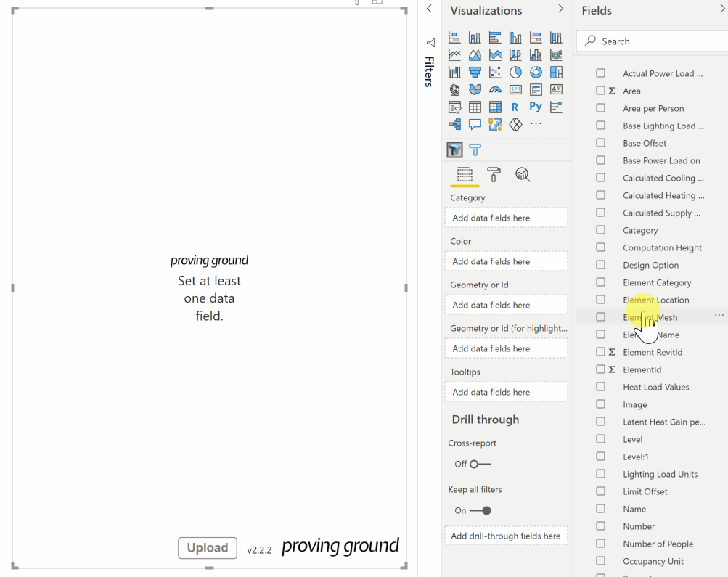Insert a line chart visual
The height and width of the screenshot is (577, 728).
click(x=454, y=54)
